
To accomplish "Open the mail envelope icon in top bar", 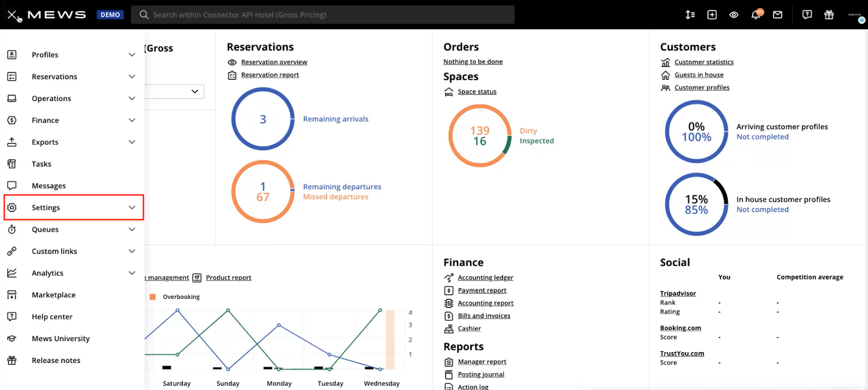I will (777, 15).
